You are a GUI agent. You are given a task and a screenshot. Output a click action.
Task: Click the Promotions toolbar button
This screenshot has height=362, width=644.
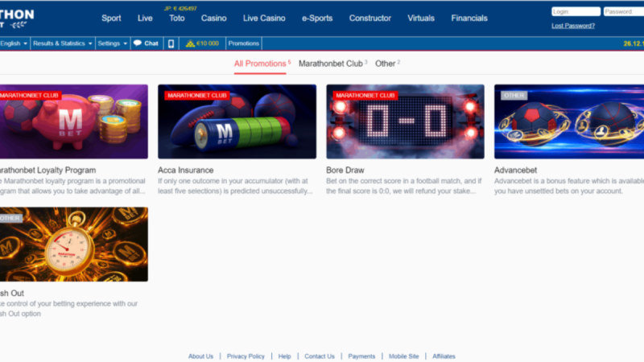pyautogui.click(x=244, y=43)
